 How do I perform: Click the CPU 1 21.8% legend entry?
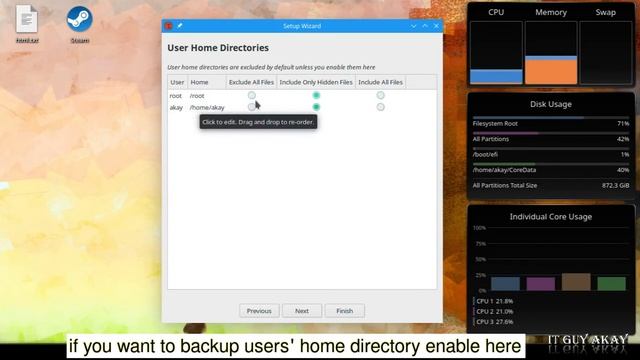(494, 301)
